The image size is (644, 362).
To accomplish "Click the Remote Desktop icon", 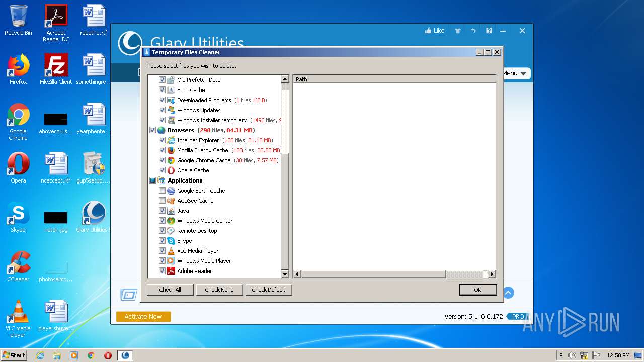I will [171, 231].
